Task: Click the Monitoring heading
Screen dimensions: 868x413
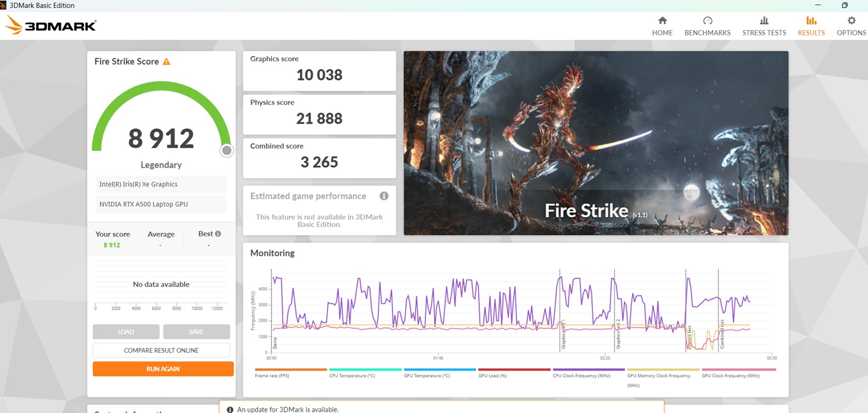Action: [x=272, y=253]
